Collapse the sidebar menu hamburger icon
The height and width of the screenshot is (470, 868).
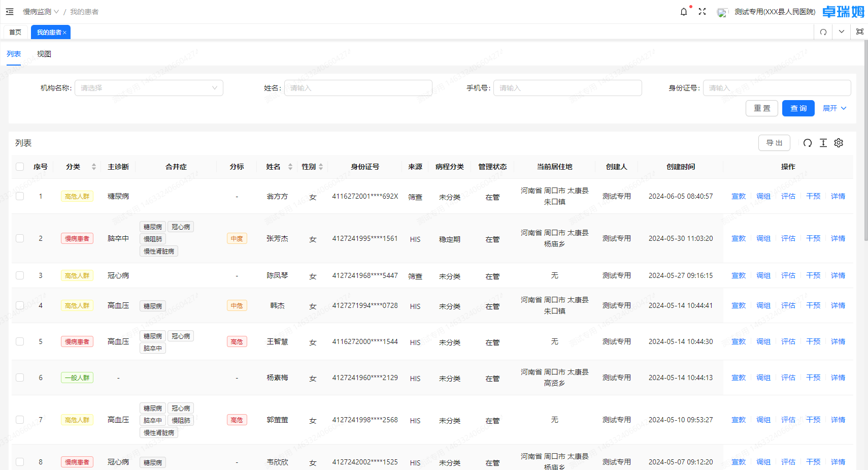10,12
